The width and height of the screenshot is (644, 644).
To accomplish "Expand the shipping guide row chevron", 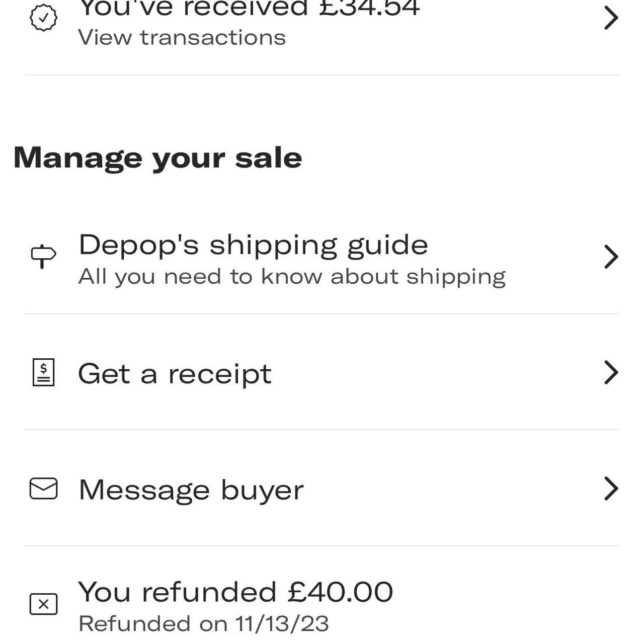I will [x=611, y=257].
